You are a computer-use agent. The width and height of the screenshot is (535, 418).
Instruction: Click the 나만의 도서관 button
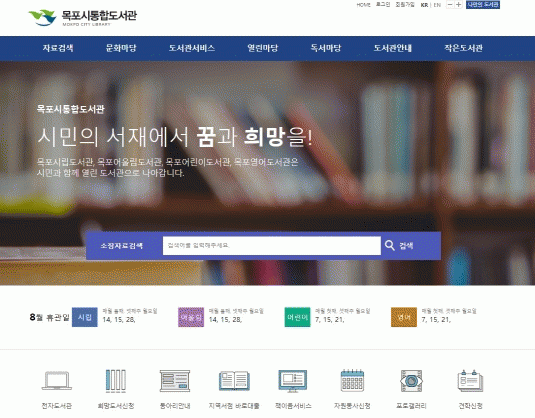click(483, 4)
